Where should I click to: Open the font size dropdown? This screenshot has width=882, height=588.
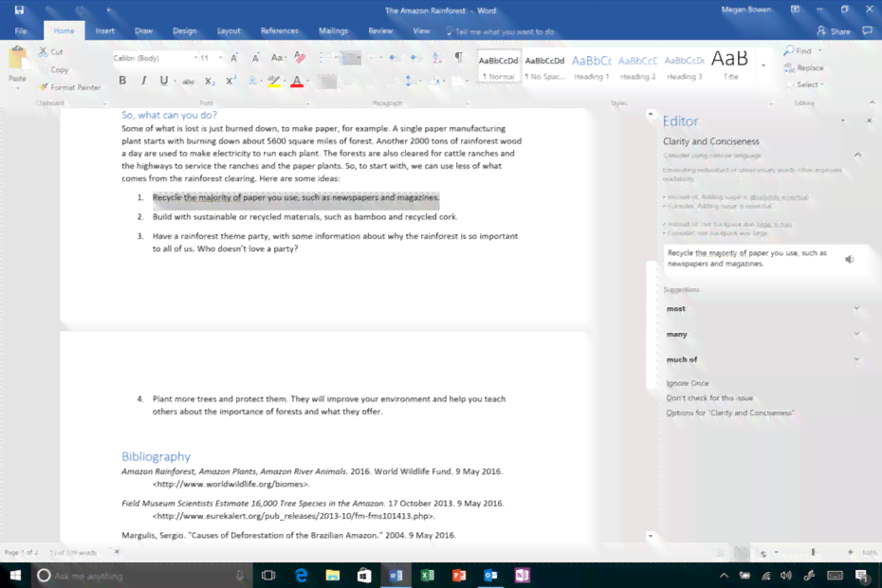[220, 58]
